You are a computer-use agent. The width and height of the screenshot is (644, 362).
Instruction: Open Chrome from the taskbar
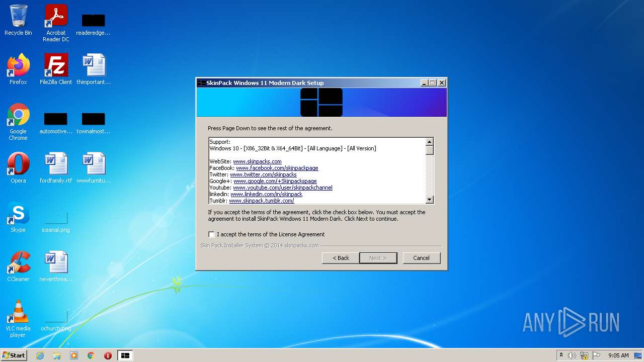tap(91, 355)
